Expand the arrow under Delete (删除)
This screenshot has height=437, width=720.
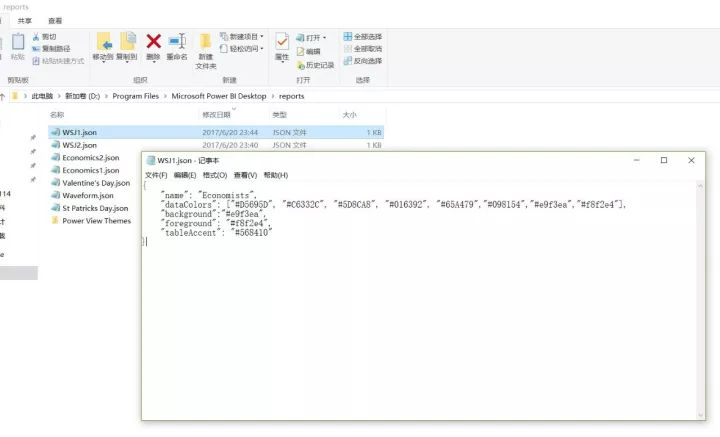pyautogui.click(x=154, y=62)
